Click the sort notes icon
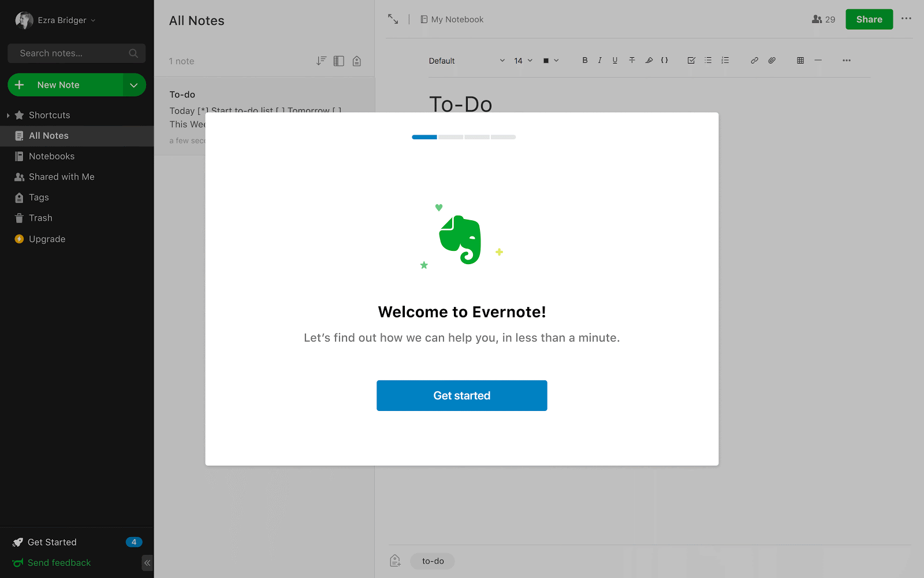924x578 pixels. [x=321, y=61]
